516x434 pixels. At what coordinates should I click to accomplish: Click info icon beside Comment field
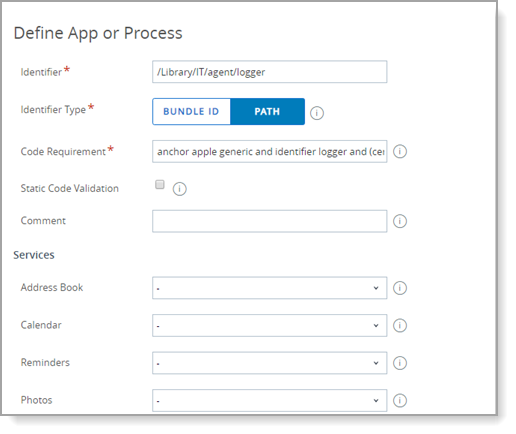coord(400,221)
